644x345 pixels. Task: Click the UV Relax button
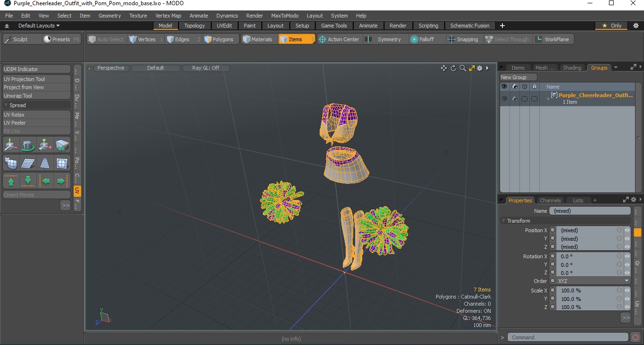click(x=36, y=115)
